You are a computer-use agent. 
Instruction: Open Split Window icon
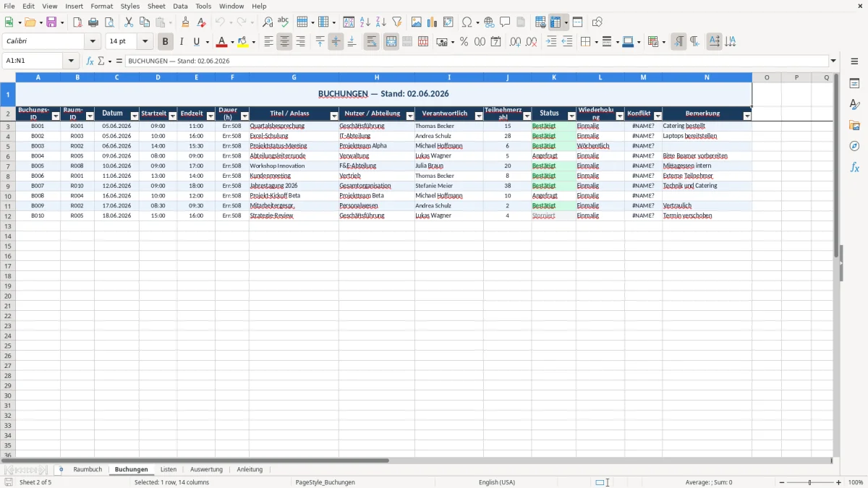click(x=578, y=22)
